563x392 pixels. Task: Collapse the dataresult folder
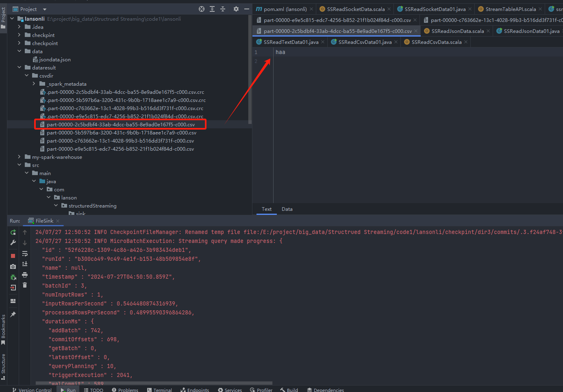click(19, 67)
